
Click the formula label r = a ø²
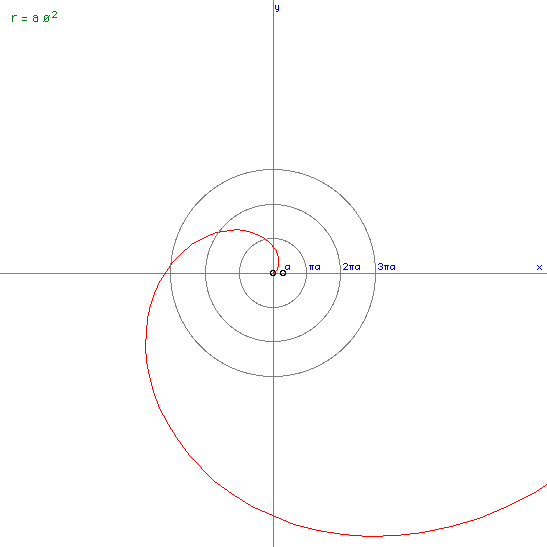(34, 17)
